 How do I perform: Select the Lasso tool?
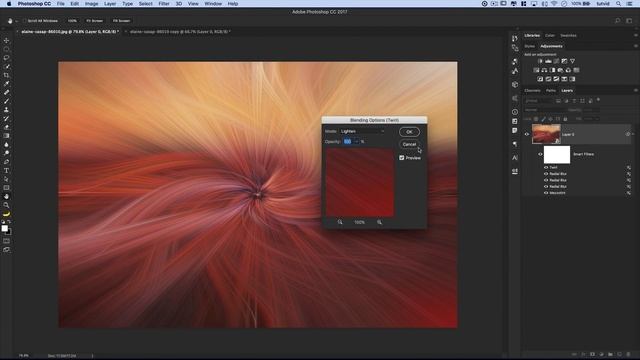tap(7, 58)
